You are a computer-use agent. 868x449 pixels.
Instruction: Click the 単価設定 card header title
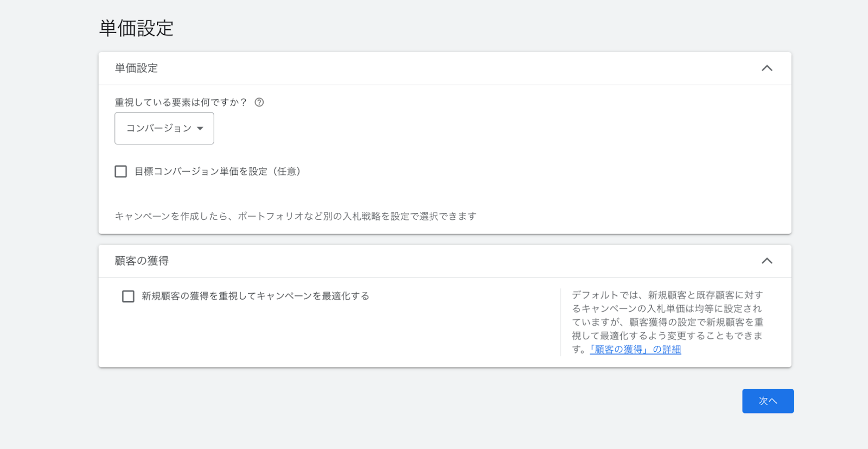click(136, 68)
